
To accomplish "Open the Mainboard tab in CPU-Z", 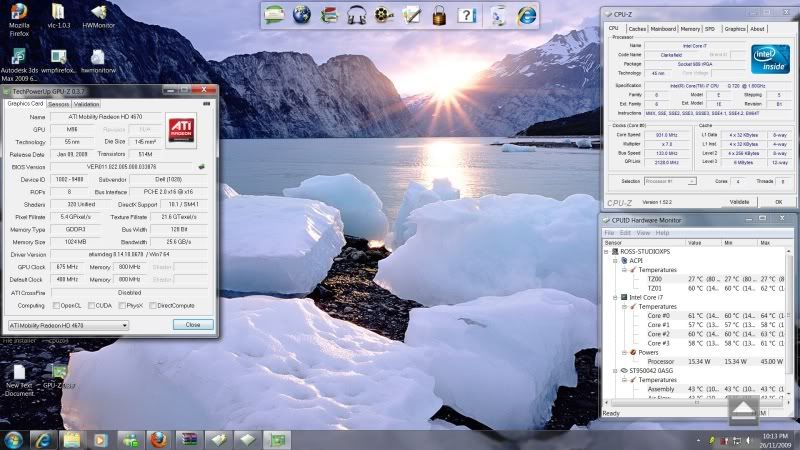I will 664,29.
